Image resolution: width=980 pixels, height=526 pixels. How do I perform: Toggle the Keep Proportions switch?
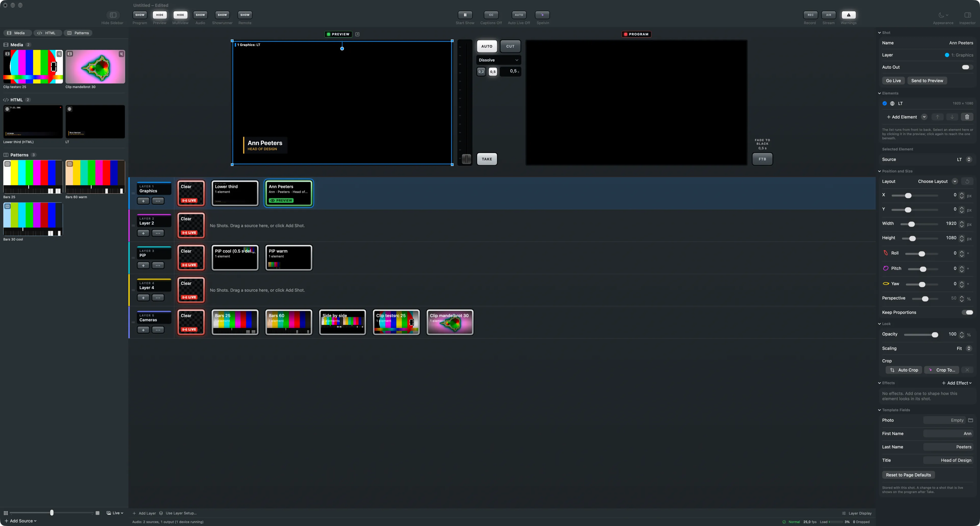point(967,313)
